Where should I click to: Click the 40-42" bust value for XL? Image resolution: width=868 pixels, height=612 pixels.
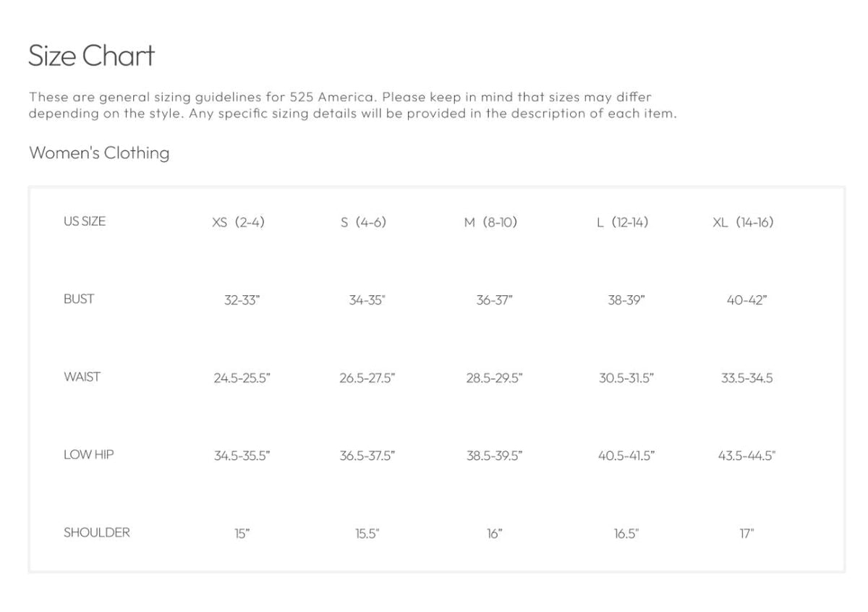[x=747, y=300]
